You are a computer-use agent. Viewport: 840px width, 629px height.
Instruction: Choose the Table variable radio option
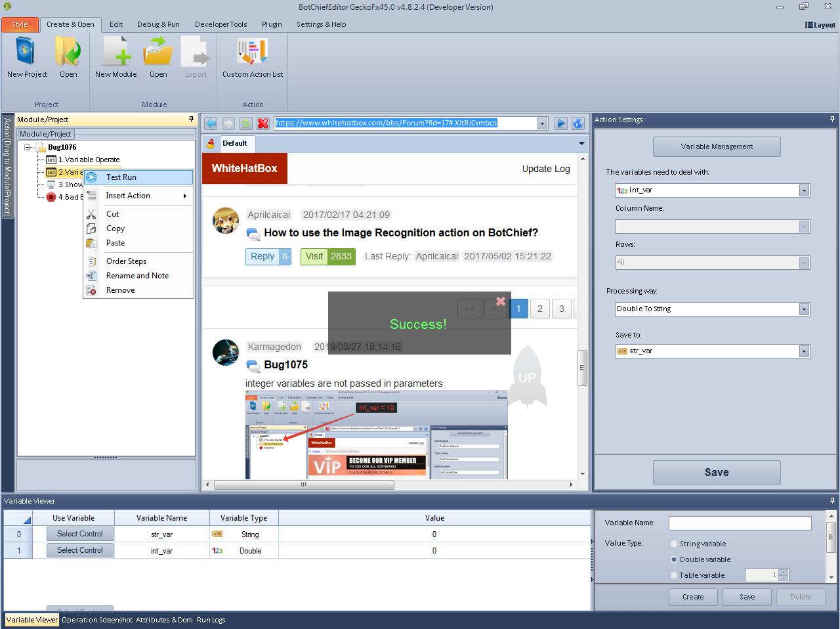tap(674, 575)
